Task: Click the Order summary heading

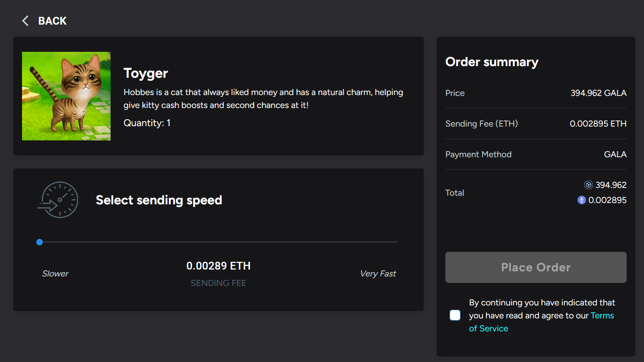Action: click(x=492, y=62)
